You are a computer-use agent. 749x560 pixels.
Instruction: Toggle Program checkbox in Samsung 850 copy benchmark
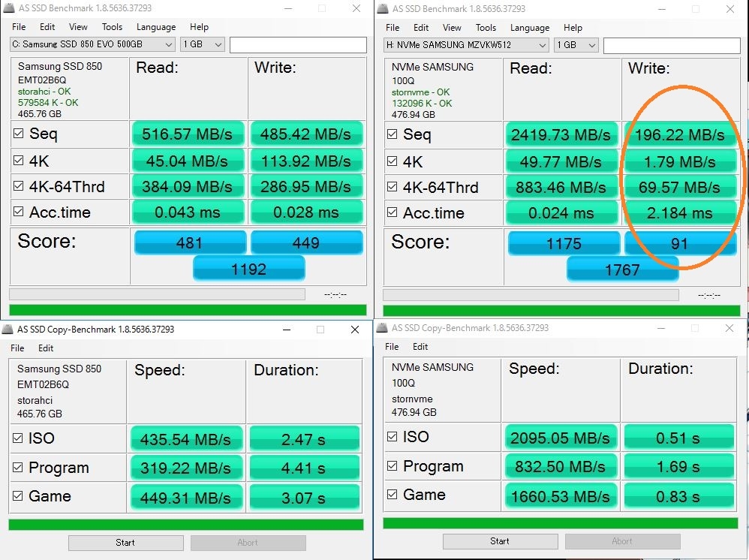tap(18, 468)
